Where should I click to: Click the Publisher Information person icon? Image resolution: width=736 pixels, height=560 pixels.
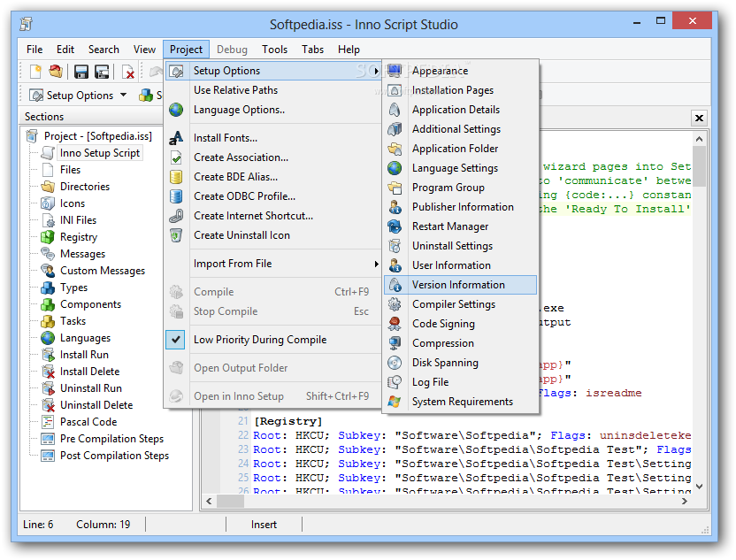[x=395, y=207]
